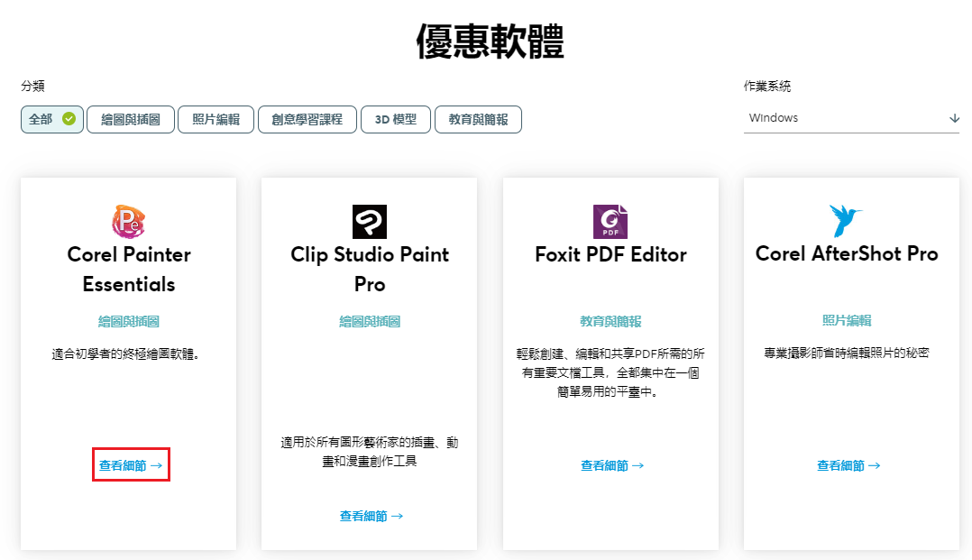Click the Clip Studio Paint Pro logo icon
This screenshot has width=972, height=560.
click(370, 222)
